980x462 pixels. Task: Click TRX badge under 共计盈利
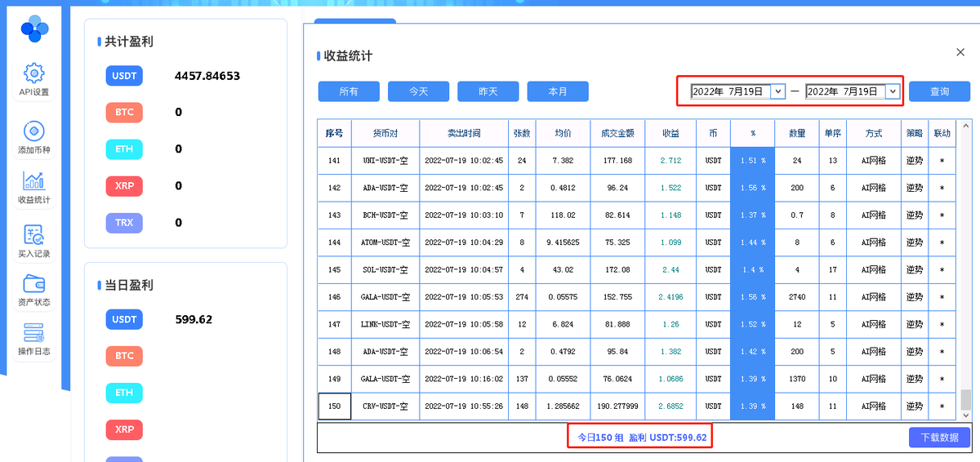click(124, 223)
